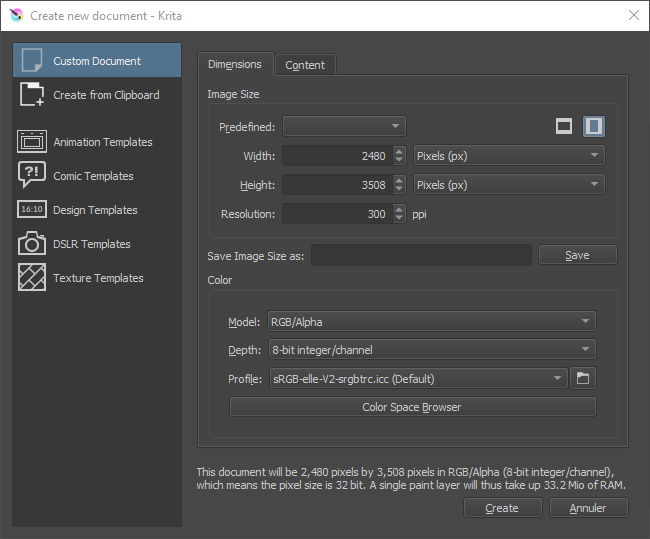This screenshot has height=539, width=650.
Task: Expand the Predefined size dropdown
Action: click(x=344, y=126)
